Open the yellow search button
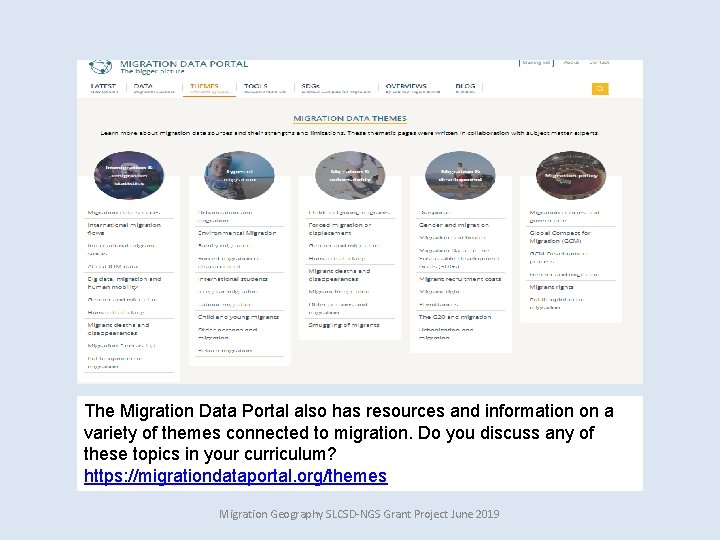Image resolution: width=720 pixels, height=540 pixels. [x=600, y=89]
